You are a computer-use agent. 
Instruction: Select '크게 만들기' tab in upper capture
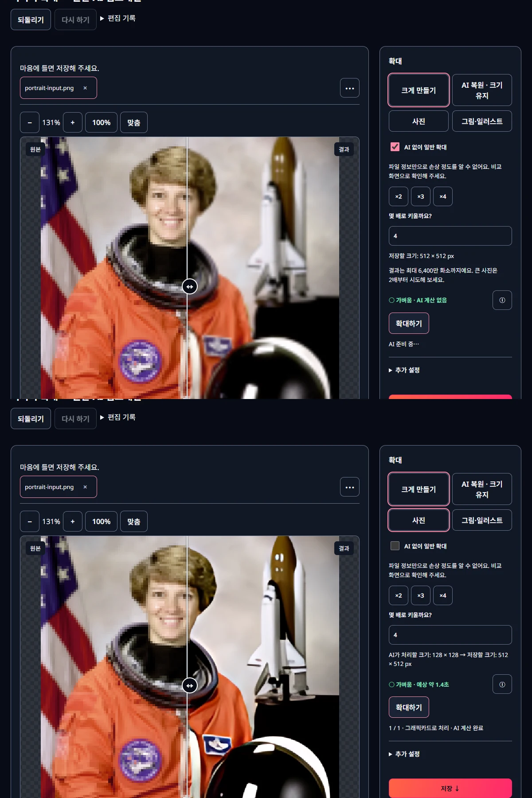coord(419,90)
